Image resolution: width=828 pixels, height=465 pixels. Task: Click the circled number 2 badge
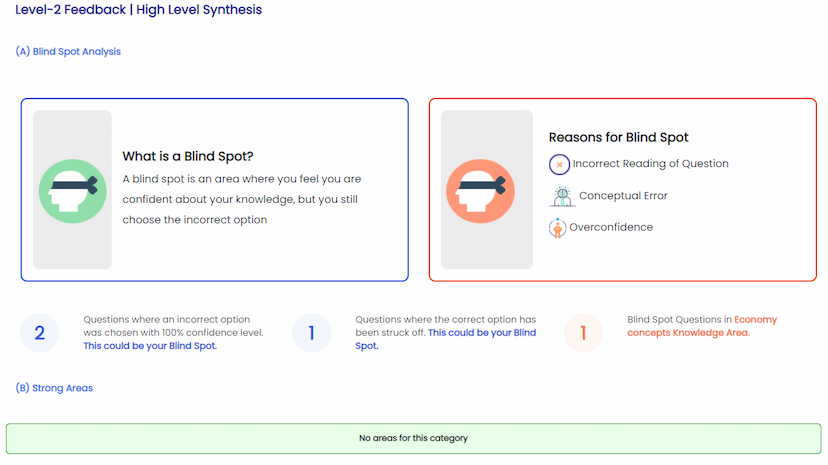click(40, 333)
